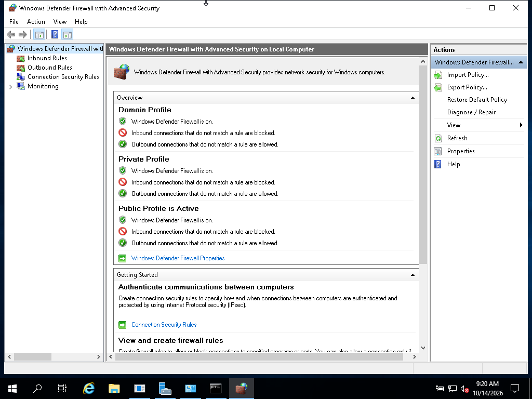Select Outbound Rules in the tree
This screenshot has width=532, height=399.
point(49,68)
